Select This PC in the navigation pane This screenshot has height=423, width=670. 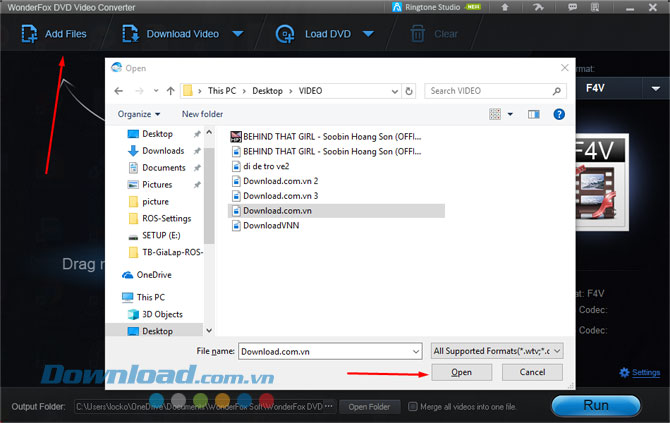tap(143, 297)
